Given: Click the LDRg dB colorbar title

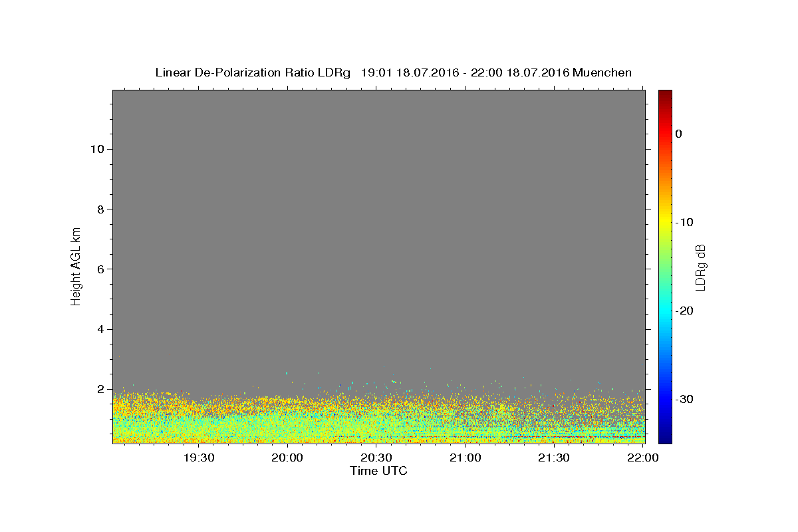Looking at the screenshot, I should 700,266.
